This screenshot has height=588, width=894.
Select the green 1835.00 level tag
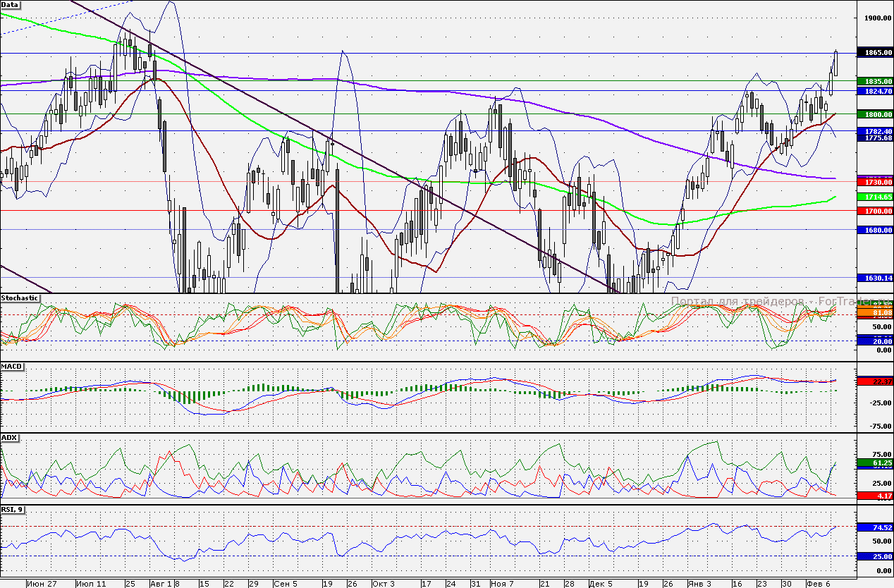(x=874, y=81)
